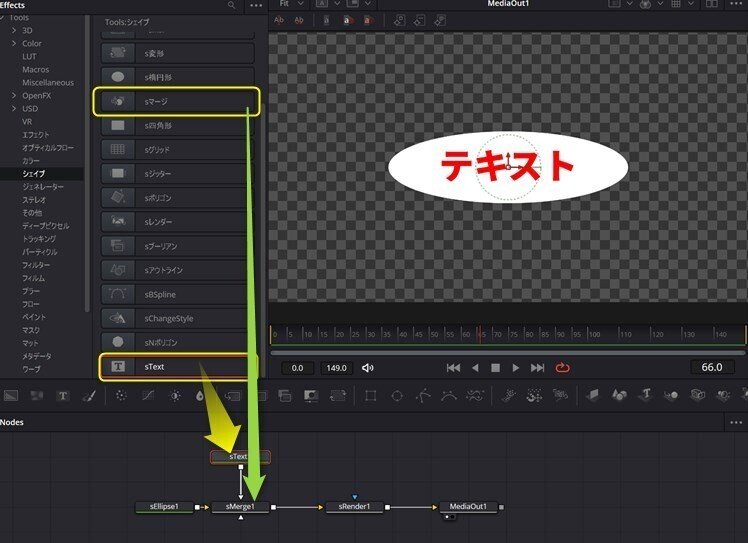Select トラッキング category
The image size is (748, 543).
coord(39,239)
